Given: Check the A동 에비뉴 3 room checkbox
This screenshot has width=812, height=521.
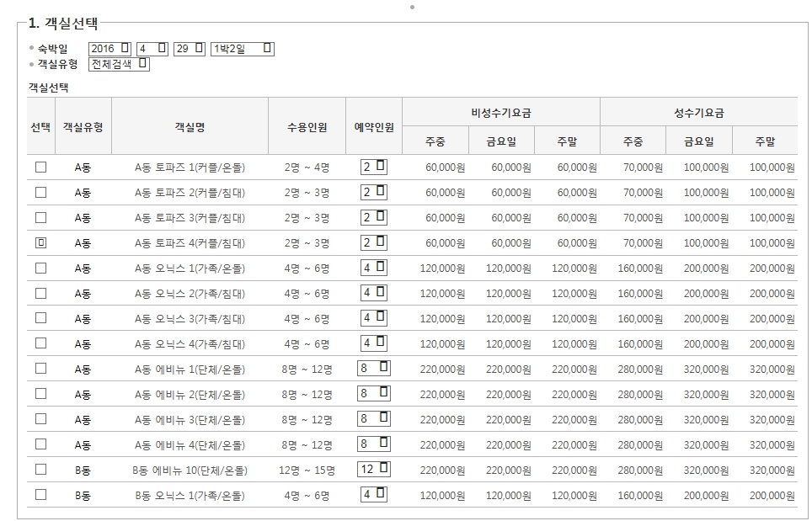Looking at the screenshot, I should pyautogui.click(x=40, y=419).
